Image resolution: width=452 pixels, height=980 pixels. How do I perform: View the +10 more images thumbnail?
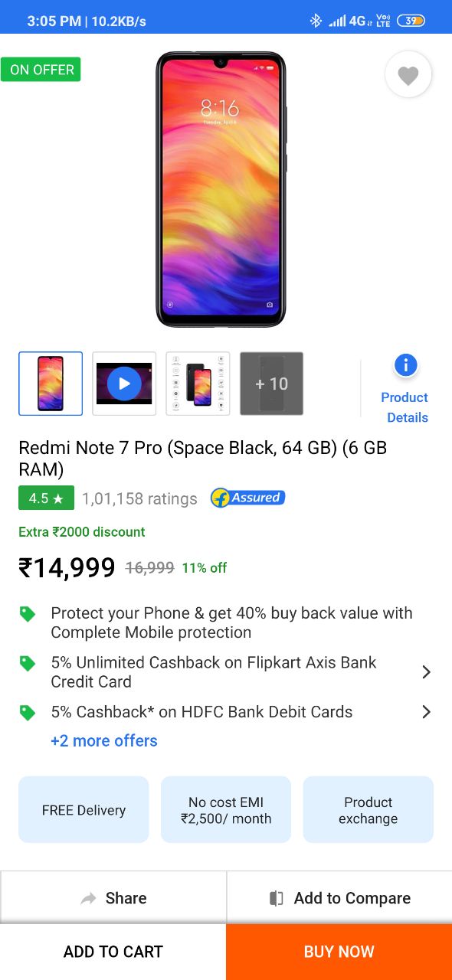(271, 384)
